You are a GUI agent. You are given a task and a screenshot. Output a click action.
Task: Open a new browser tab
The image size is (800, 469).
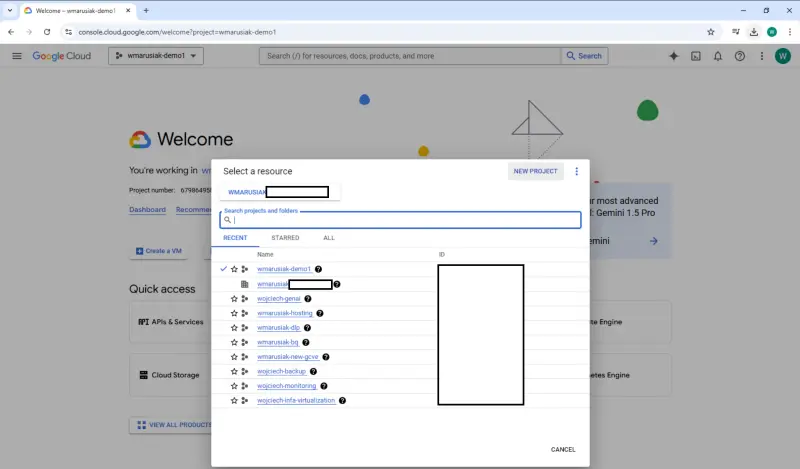pos(146,10)
